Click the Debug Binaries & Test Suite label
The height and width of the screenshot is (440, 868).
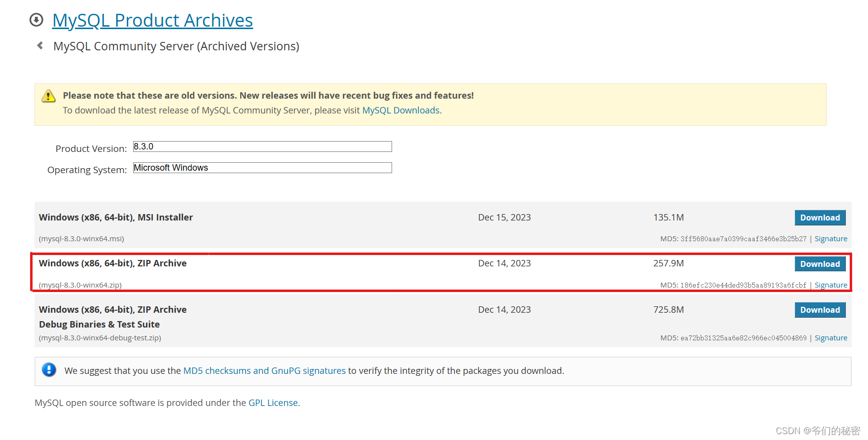point(100,324)
